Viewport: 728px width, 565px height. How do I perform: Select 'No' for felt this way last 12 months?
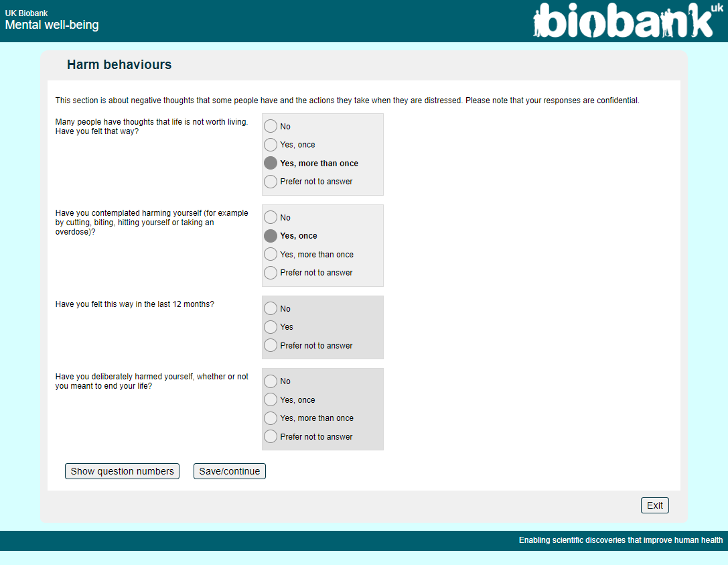click(x=271, y=309)
